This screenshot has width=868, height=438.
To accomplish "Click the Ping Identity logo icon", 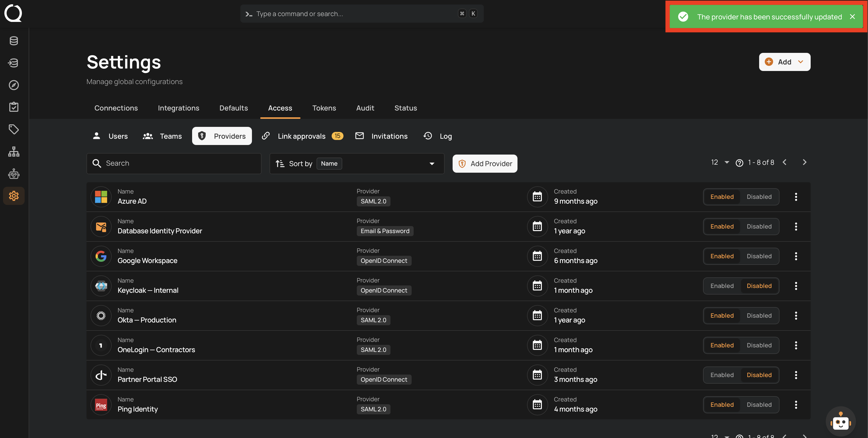I will 101,405.
